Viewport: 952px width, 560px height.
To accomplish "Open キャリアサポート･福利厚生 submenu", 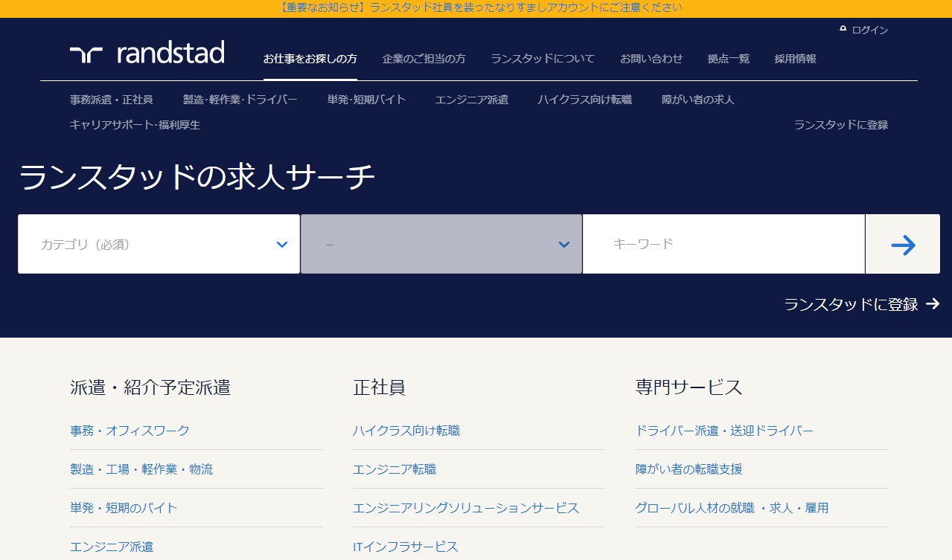I will pyautogui.click(x=135, y=125).
